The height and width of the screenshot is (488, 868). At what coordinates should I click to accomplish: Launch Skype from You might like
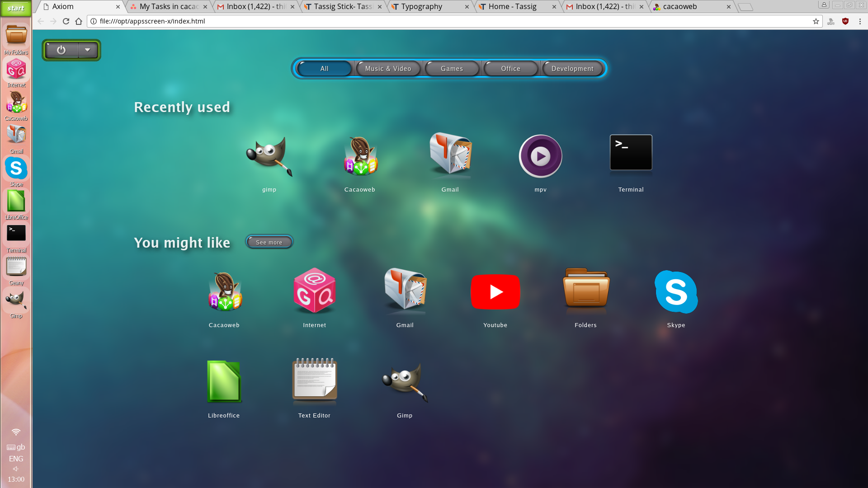pos(676,292)
